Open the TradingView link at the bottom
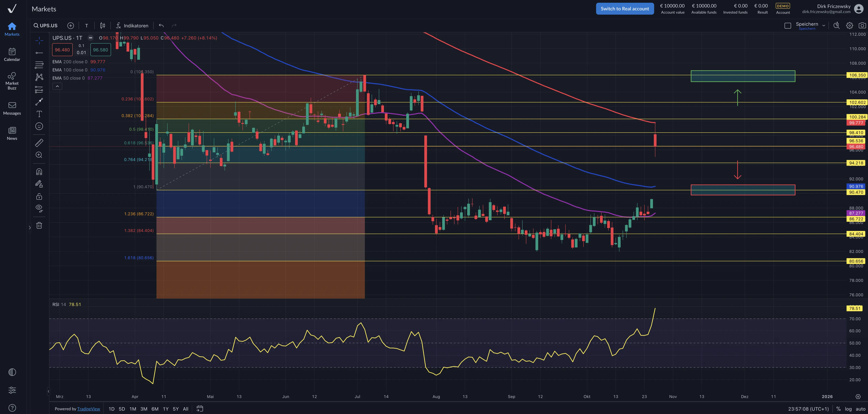 tap(89, 409)
